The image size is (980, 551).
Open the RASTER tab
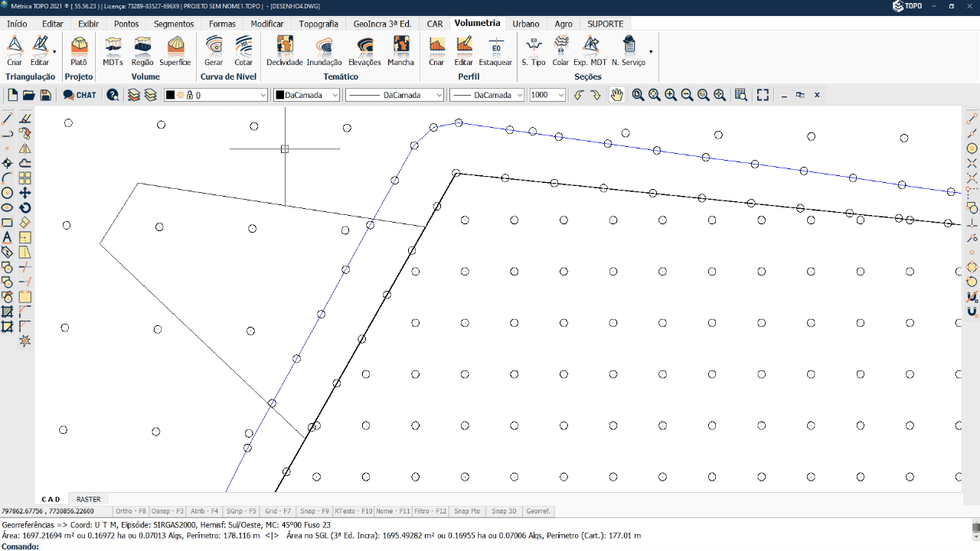coord(88,499)
